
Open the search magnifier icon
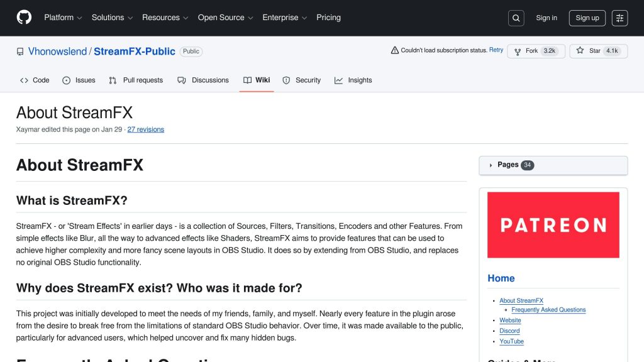pyautogui.click(x=516, y=18)
